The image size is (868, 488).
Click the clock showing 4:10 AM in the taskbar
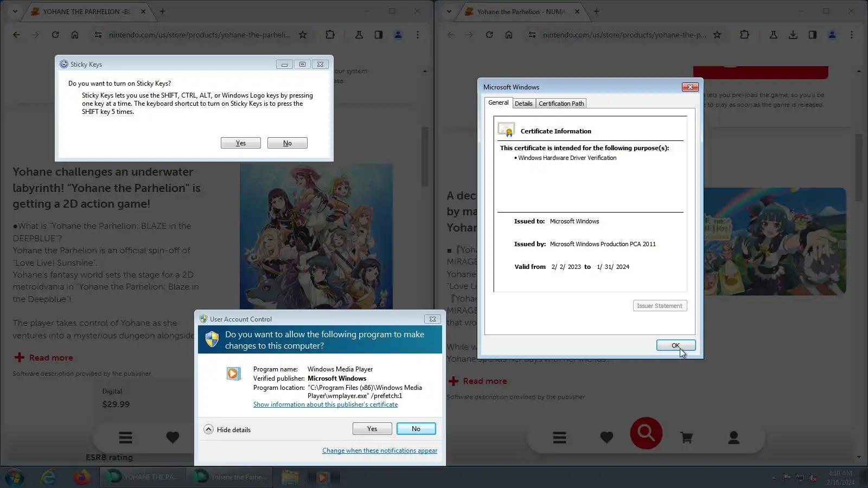click(840, 478)
